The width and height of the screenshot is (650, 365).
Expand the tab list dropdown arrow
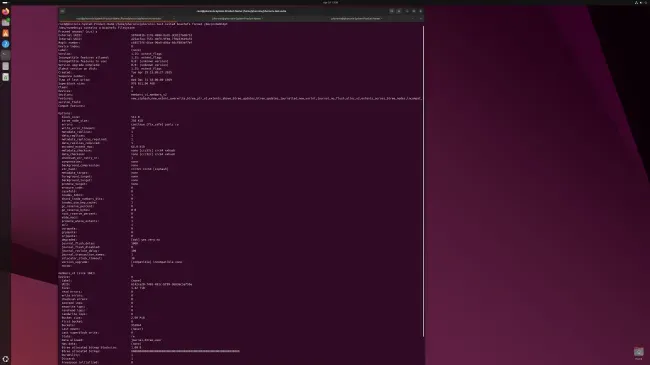tap(420, 19)
